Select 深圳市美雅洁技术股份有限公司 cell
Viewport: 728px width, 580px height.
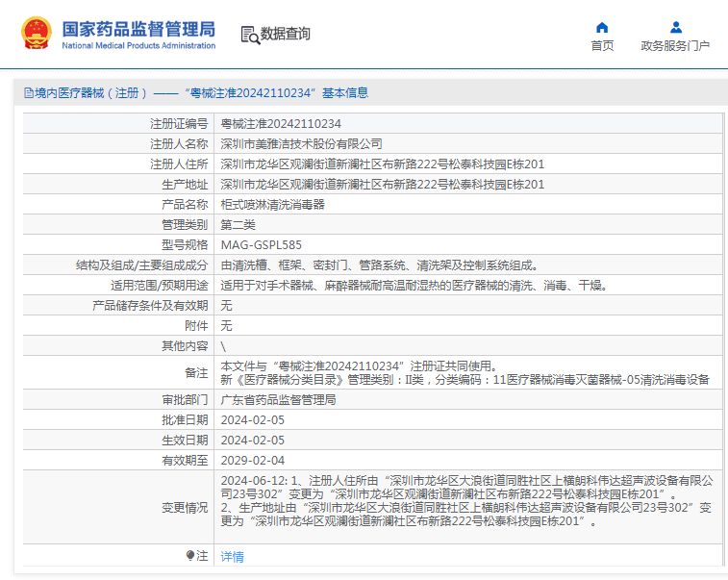pyautogui.click(x=301, y=144)
